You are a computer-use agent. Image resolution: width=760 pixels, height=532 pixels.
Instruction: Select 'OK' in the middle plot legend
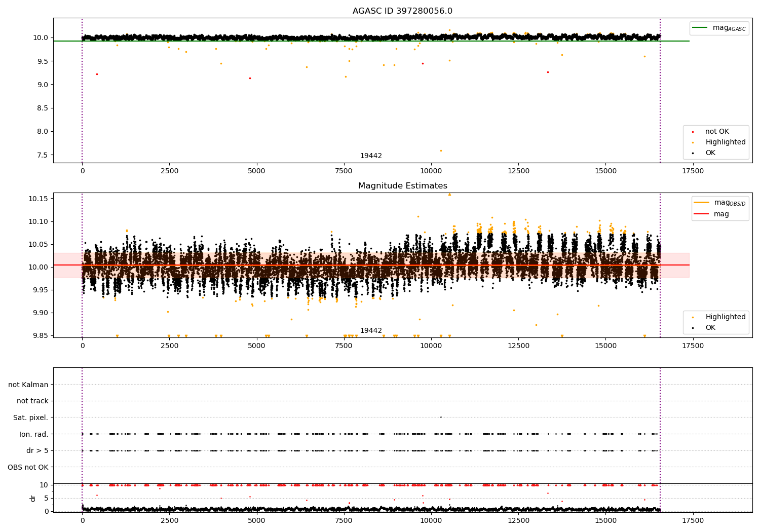[x=710, y=328]
